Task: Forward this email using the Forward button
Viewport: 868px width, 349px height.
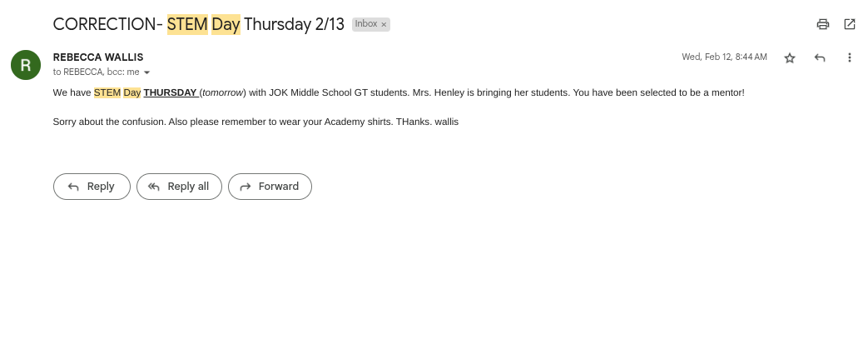Action: (270, 187)
